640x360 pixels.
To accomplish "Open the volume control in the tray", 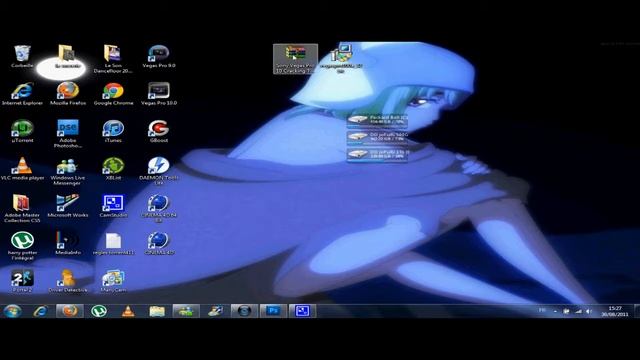I will coord(589,311).
